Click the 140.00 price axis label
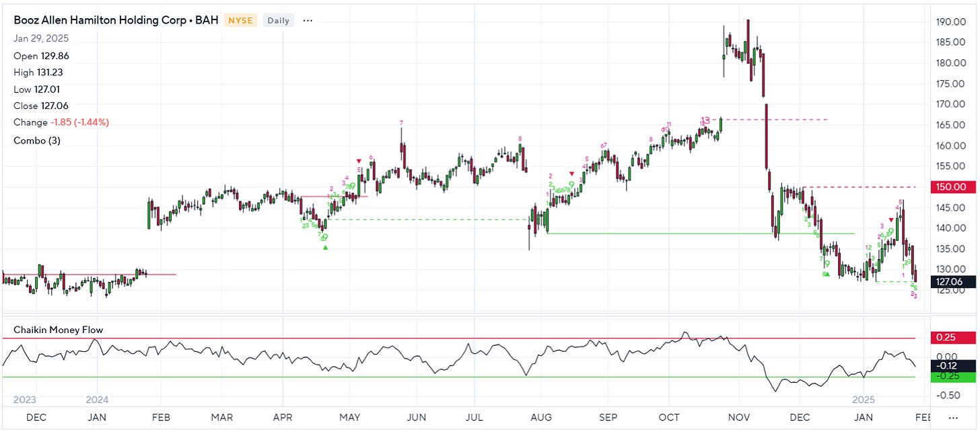 (952, 228)
